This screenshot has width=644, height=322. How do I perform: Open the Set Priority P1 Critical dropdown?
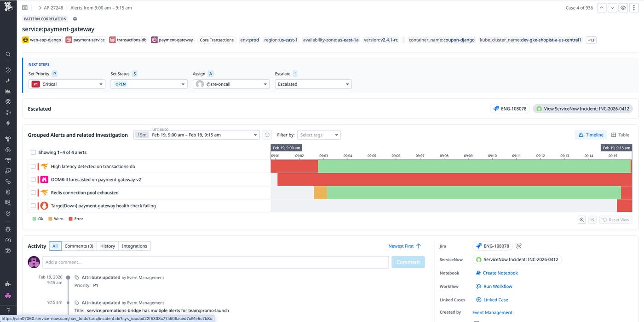pyautogui.click(x=67, y=84)
